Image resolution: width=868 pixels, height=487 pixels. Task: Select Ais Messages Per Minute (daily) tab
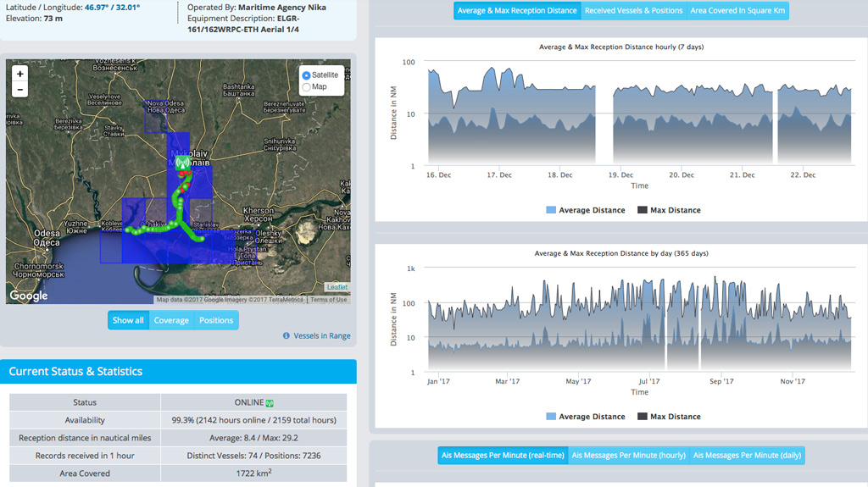coord(748,456)
